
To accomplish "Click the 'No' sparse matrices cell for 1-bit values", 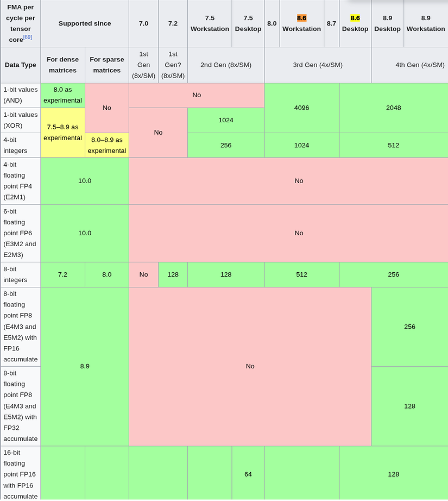I will click(106, 108).
